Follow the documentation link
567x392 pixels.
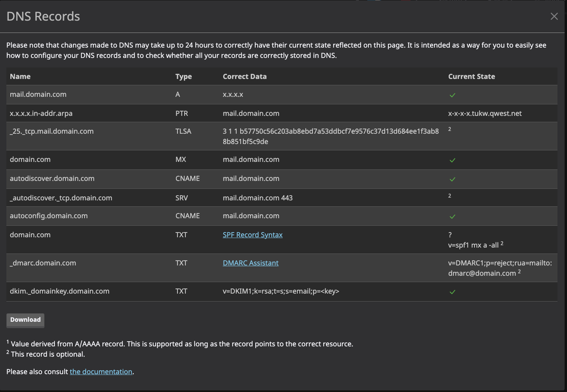pos(101,372)
